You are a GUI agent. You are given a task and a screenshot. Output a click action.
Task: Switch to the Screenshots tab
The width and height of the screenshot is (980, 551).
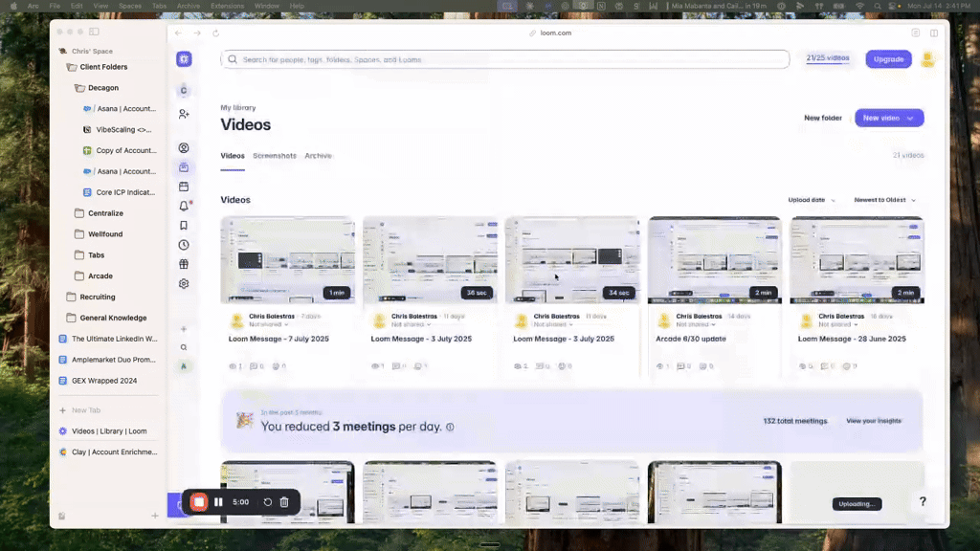275,156
